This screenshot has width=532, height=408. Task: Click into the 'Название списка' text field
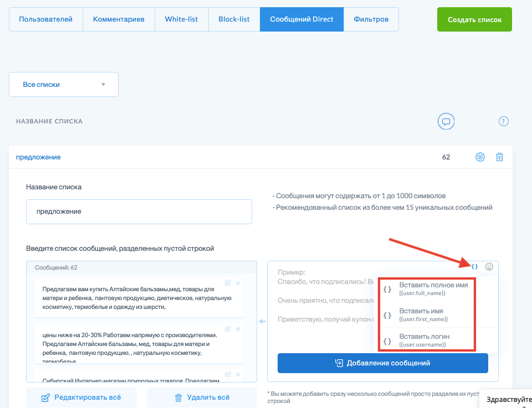click(139, 211)
